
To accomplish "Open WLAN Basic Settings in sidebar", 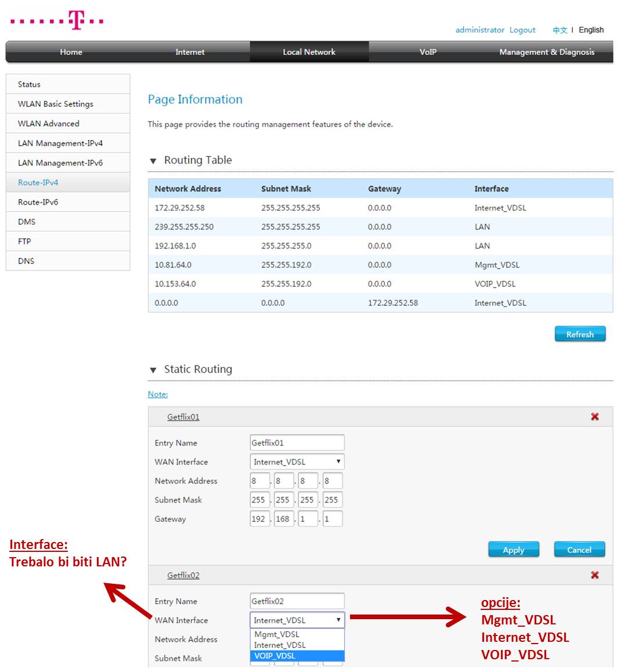I will click(56, 104).
